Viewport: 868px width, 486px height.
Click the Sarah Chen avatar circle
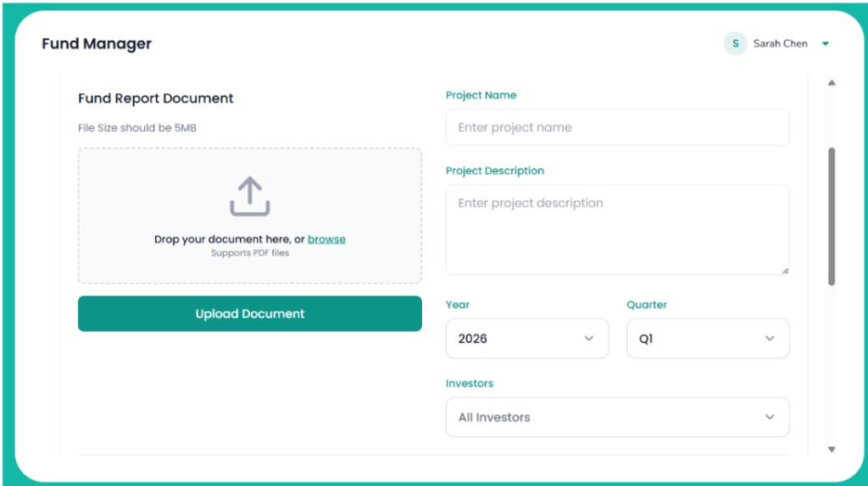[x=735, y=44]
